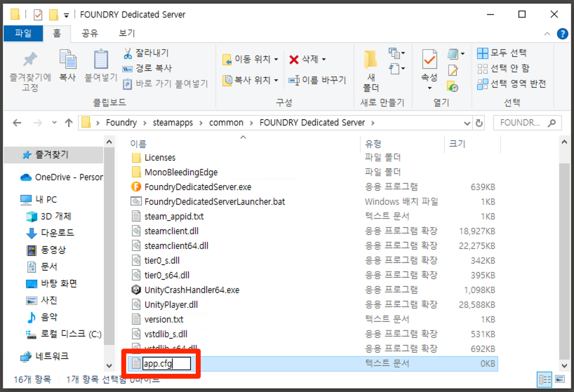Switch to large icons view in status bar
Screen dimensions: 574x392
tap(560, 379)
